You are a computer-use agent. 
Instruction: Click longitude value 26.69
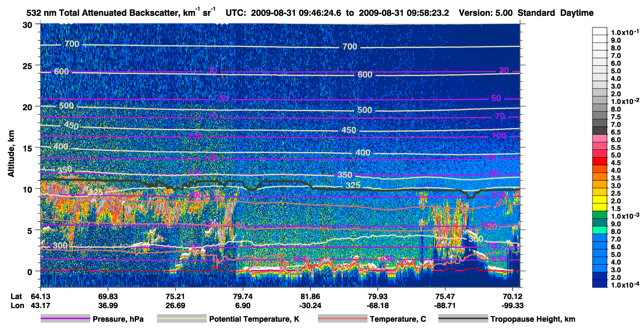[175, 305]
